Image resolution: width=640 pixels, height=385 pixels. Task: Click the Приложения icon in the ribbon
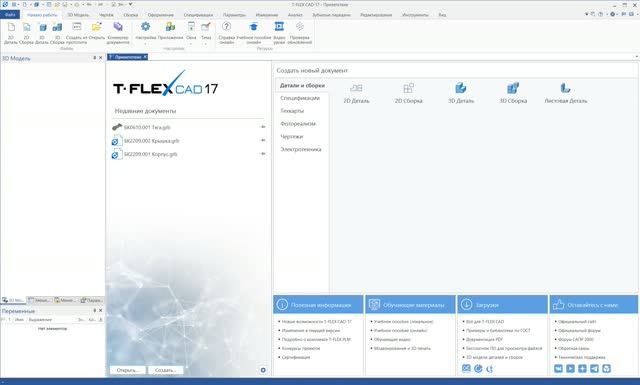170,27
